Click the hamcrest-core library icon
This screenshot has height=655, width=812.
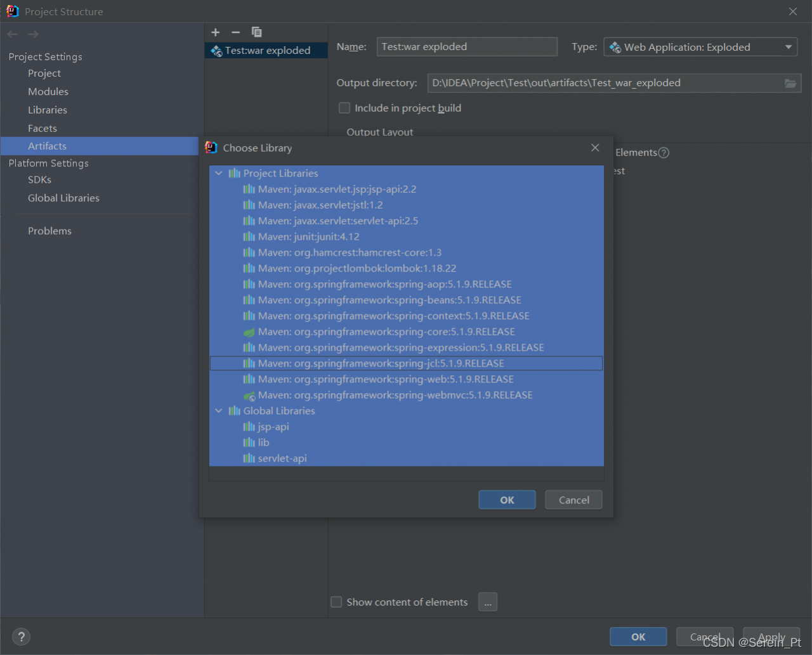coord(249,253)
